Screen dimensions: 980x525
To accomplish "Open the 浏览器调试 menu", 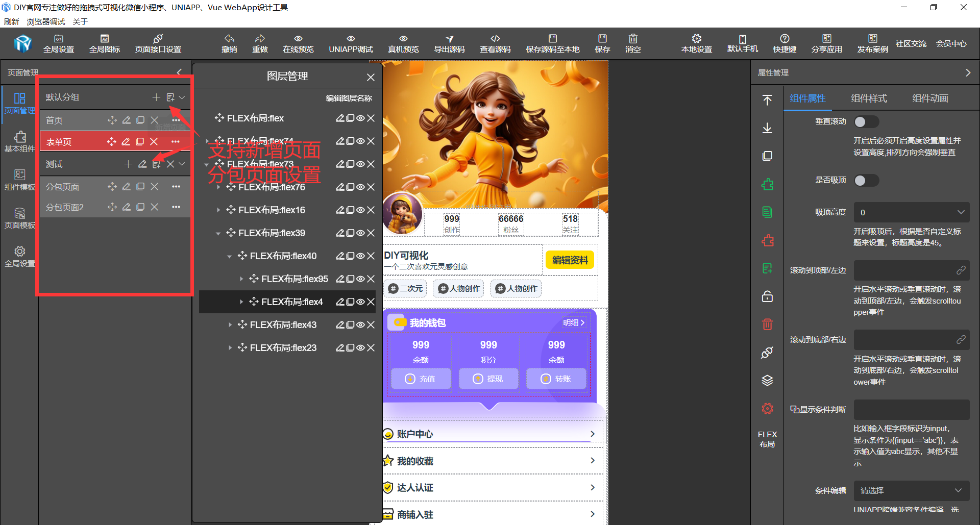I will [x=46, y=21].
